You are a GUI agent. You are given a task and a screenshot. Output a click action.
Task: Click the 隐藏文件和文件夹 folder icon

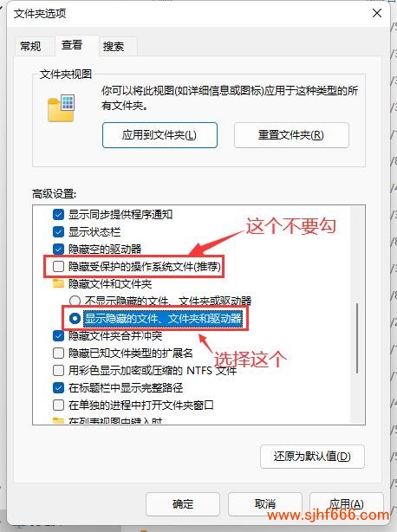click(x=58, y=283)
